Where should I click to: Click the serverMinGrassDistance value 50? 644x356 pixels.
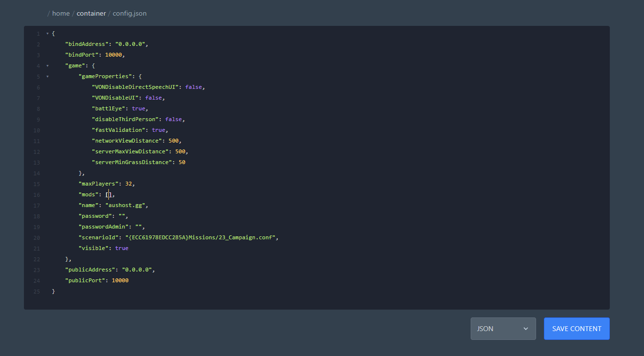[x=182, y=162]
